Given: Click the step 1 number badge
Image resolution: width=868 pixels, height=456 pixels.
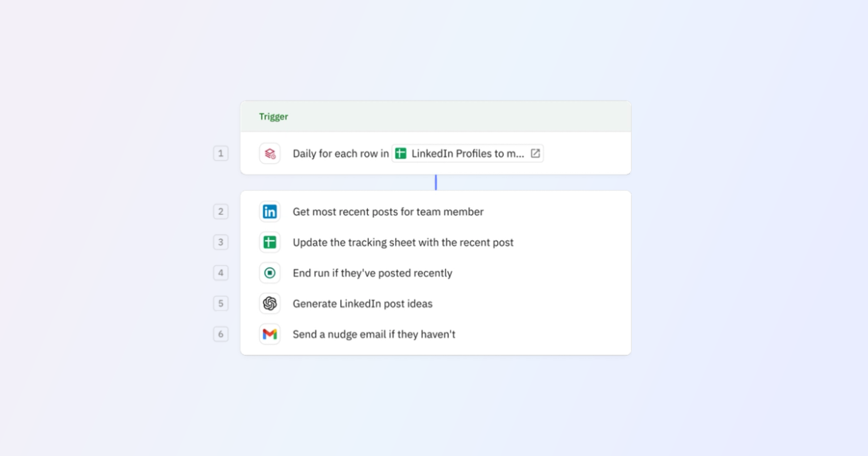Looking at the screenshot, I should tap(221, 153).
